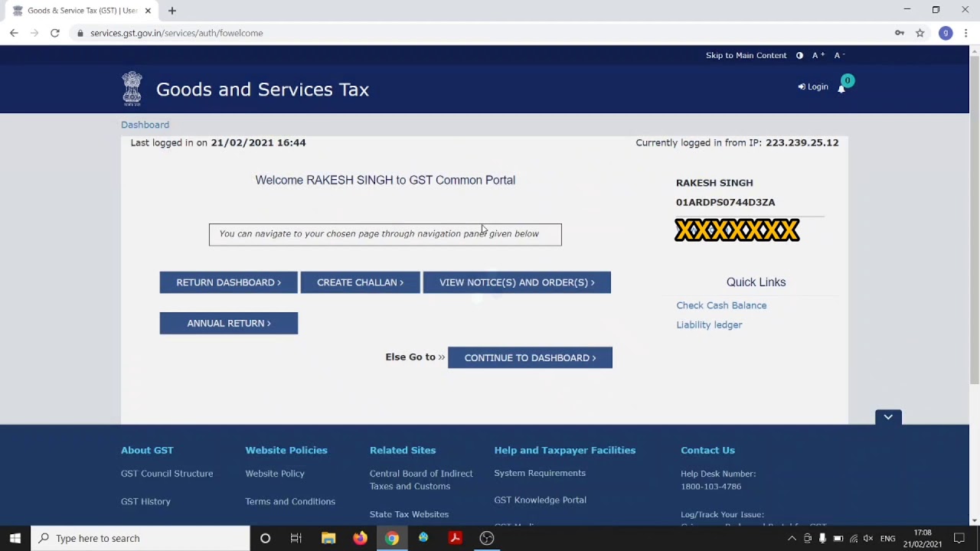Show hidden system tray icons

click(x=792, y=538)
